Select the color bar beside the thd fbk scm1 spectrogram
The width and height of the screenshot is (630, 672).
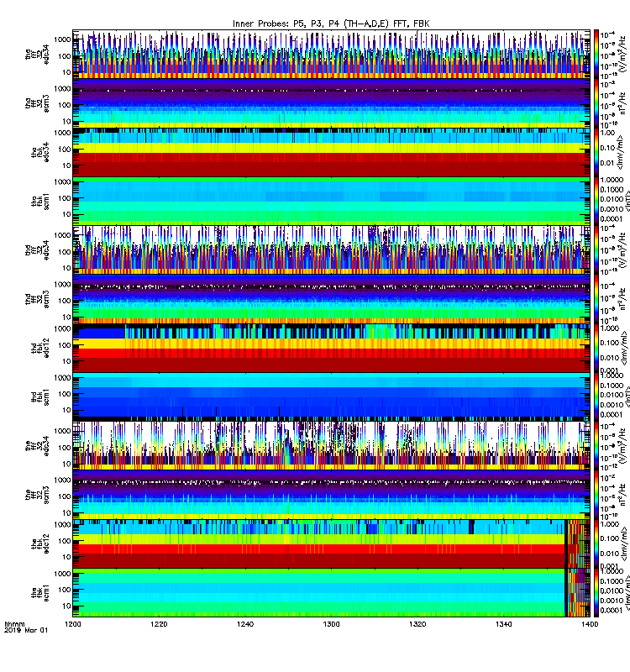596,396
